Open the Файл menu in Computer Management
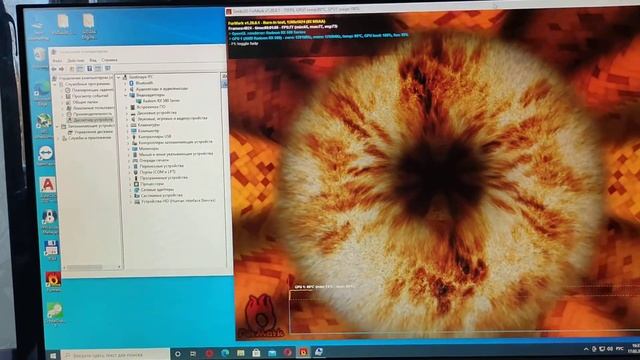This screenshot has height=360, width=640. (x=57, y=60)
